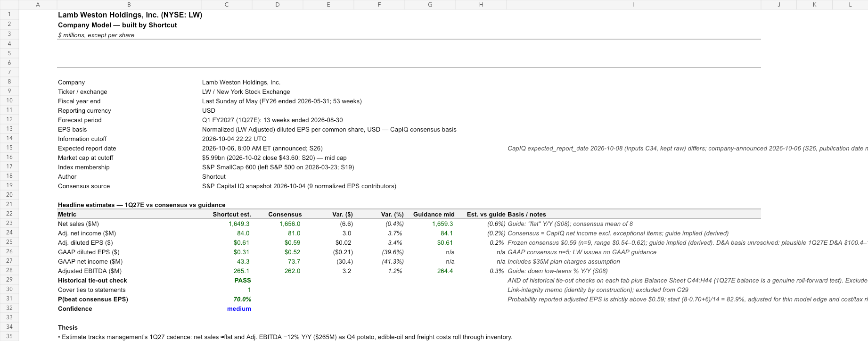
Task: Select the 'Basis / notes' heading cell
Action: pos(527,215)
